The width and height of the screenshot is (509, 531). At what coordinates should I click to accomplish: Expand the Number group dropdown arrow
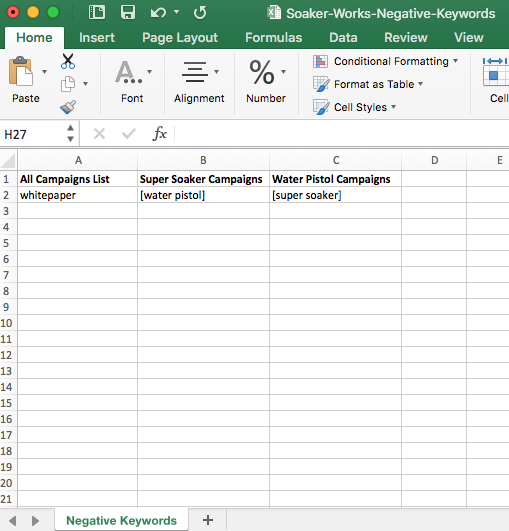tap(283, 71)
